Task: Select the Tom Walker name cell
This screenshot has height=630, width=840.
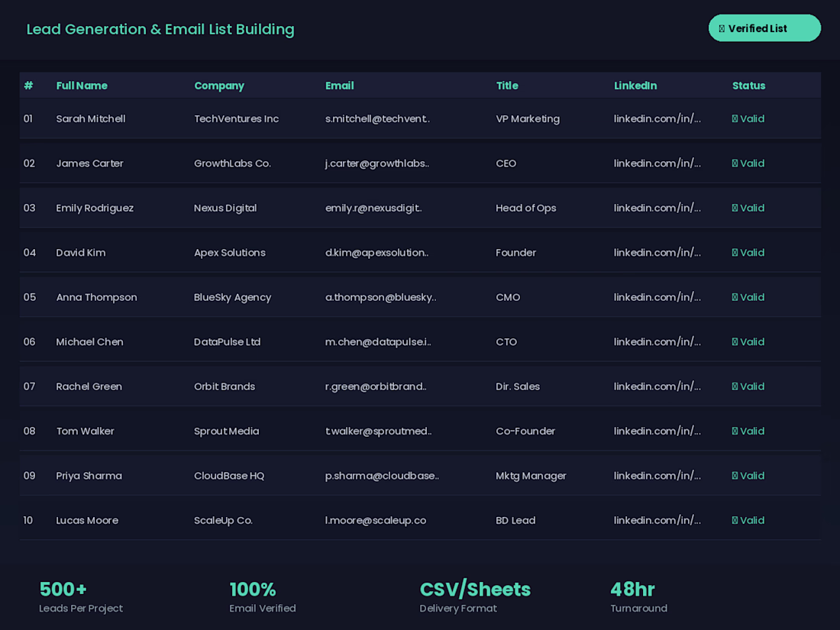Action: point(86,431)
